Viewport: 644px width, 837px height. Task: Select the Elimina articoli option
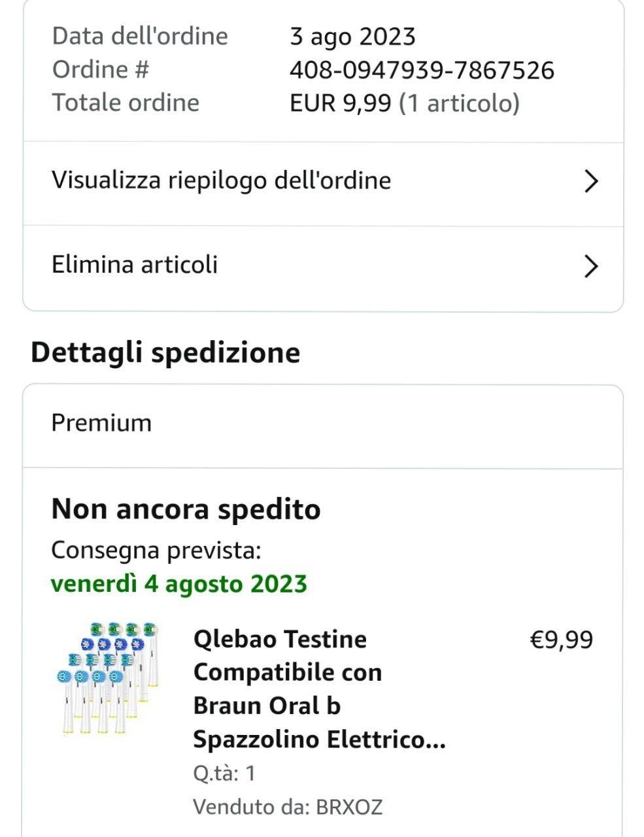[135, 265]
